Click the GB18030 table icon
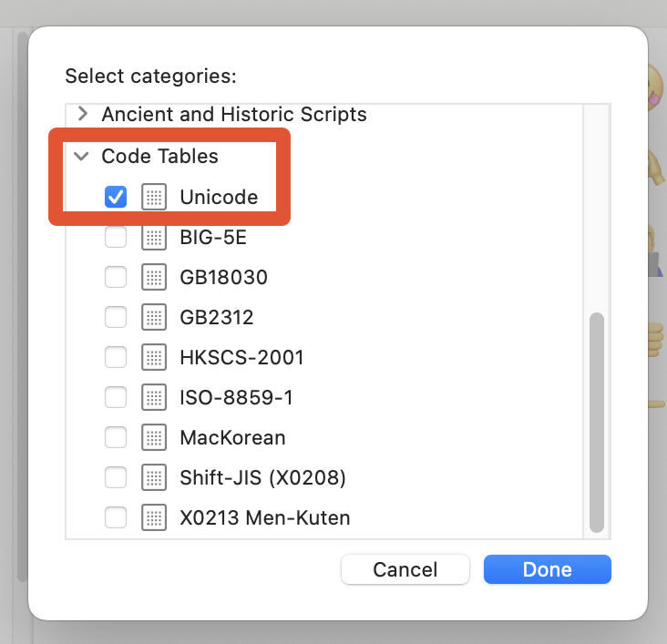The height and width of the screenshot is (644, 667). (154, 277)
